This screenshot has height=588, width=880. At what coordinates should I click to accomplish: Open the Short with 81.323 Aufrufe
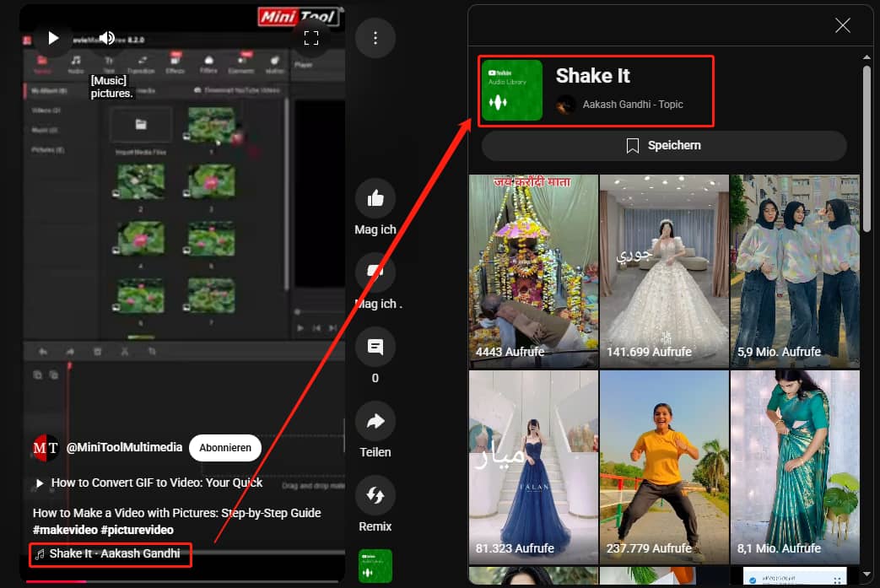(533, 467)
